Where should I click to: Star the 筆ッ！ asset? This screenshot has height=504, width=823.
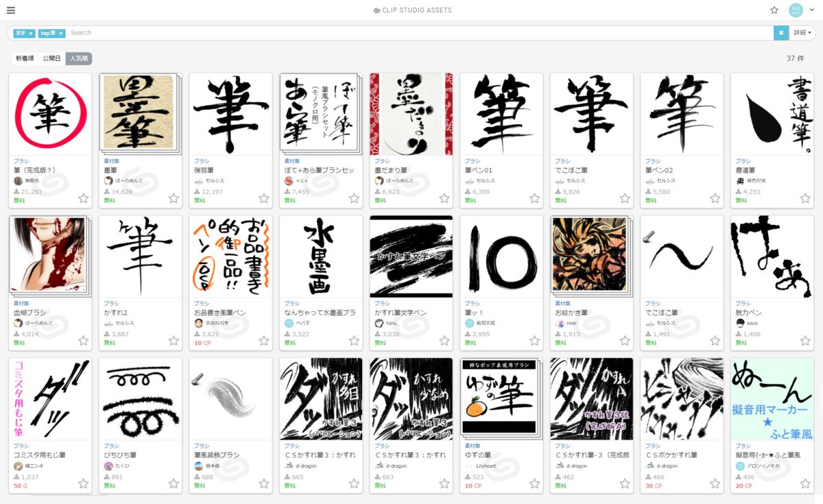pyautogui.click(x=535, y=341)
